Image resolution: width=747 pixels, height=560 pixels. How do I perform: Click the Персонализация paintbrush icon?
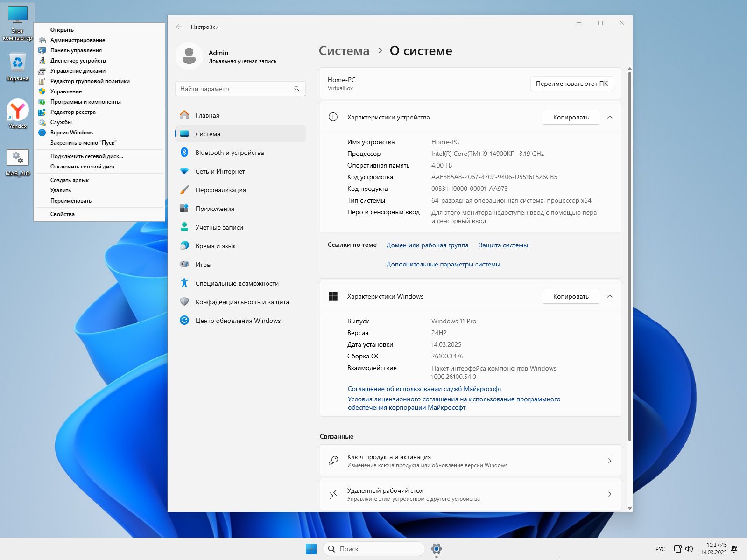(184, 190)
